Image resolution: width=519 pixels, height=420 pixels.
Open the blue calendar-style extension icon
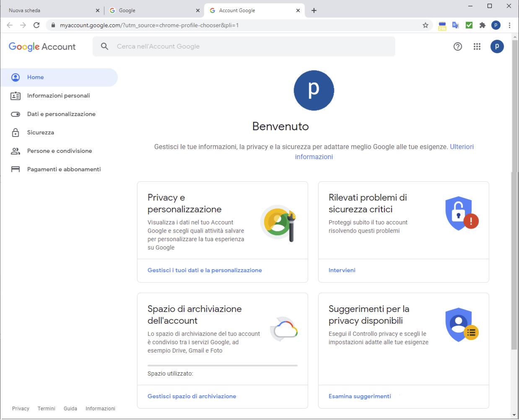442,26
